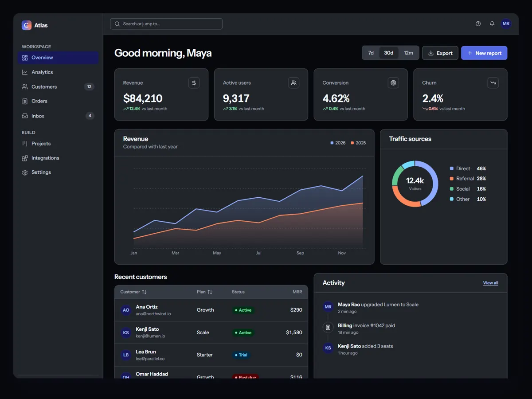This screenshot has width=532, height=399.
Task: Select the 12m time range
Action: tap(408, 53)
